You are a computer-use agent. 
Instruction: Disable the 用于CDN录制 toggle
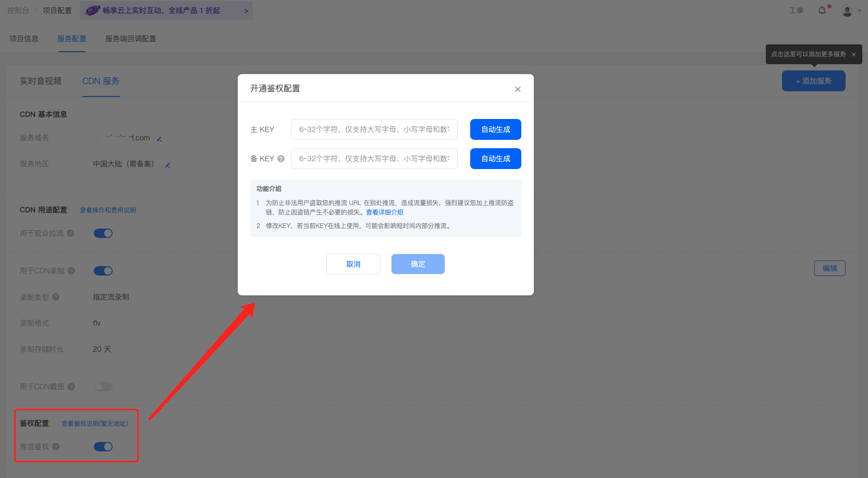[x=103, y=270]
